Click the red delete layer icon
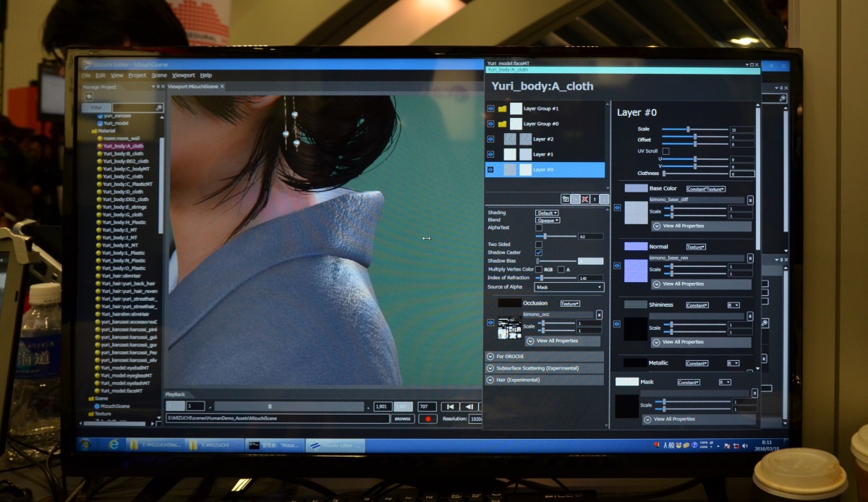This screenshot has height=502, width=868. [585, 199]
